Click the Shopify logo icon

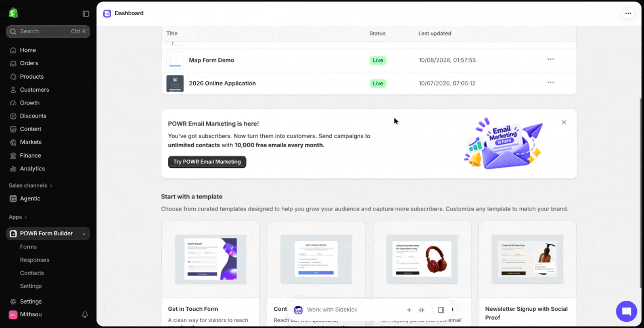pyautogui.click(x=13, y=13)
